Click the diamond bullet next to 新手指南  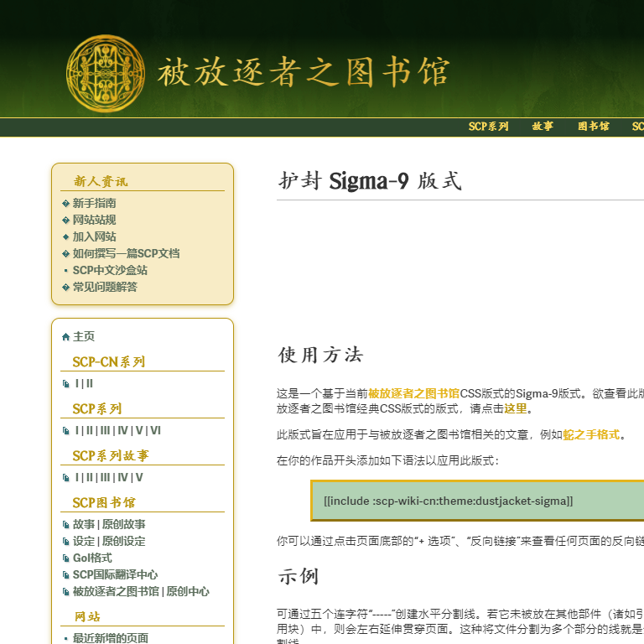coord(66,204)
